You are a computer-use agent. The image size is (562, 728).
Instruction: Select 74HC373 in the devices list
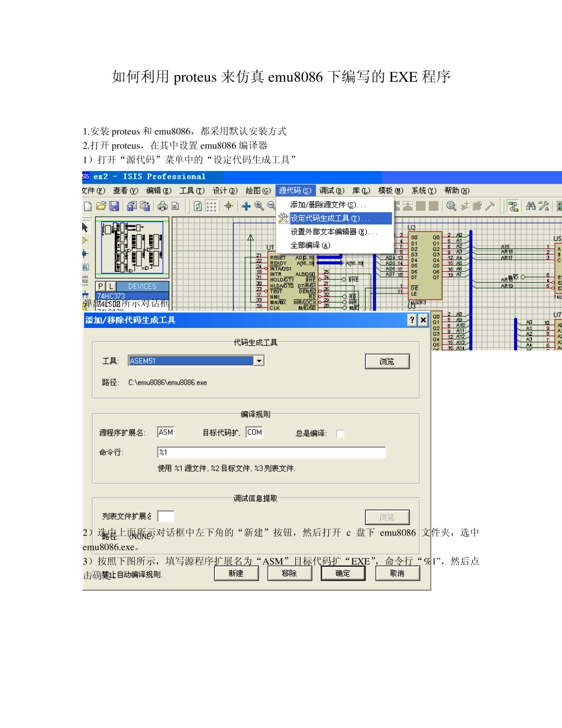click(133, 295)
